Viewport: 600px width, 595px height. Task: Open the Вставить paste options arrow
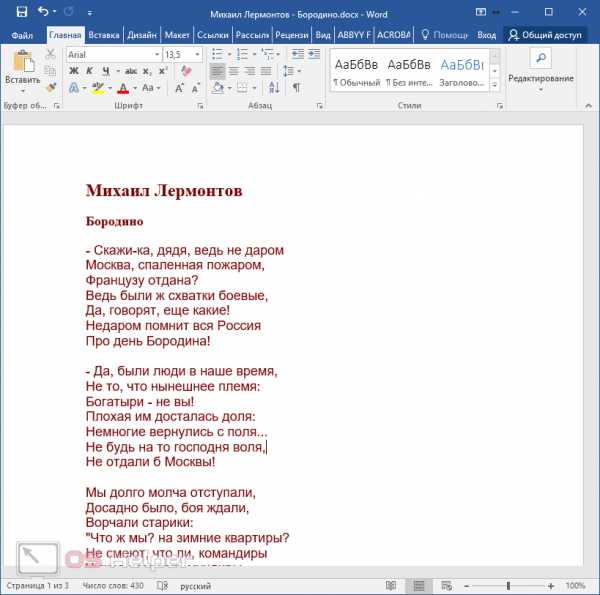23,91
